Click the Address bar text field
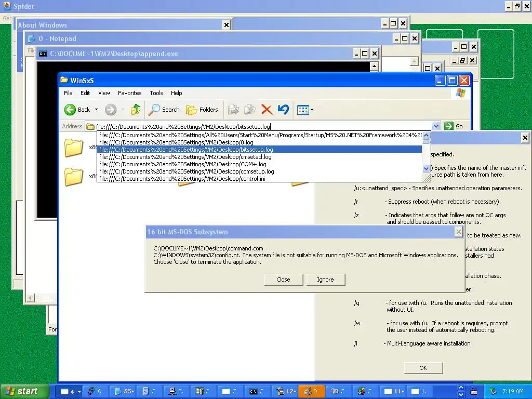 (260, 127)
